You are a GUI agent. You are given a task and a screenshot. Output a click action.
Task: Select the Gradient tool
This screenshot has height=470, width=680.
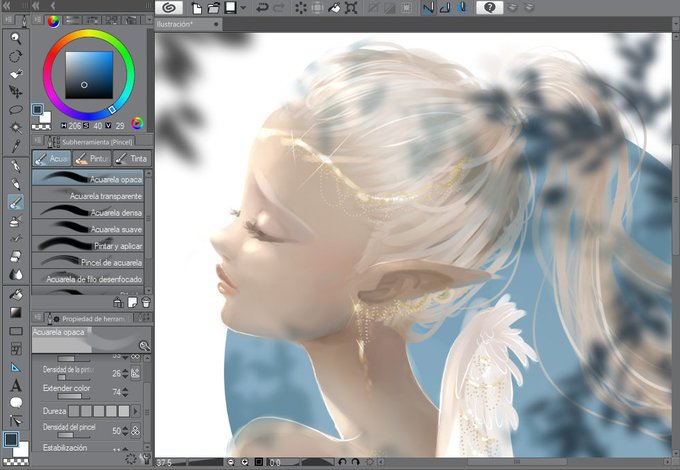pos(16,313)
